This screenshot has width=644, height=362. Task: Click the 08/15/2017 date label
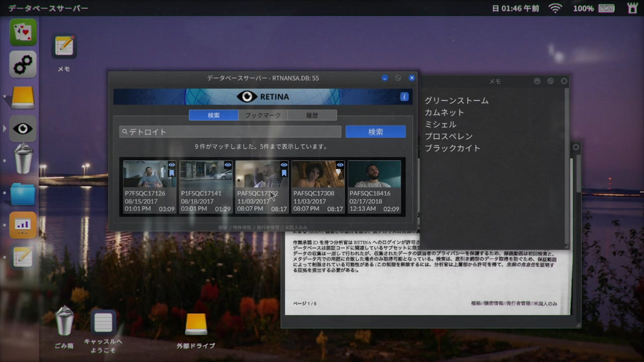[x=141, y=201]
